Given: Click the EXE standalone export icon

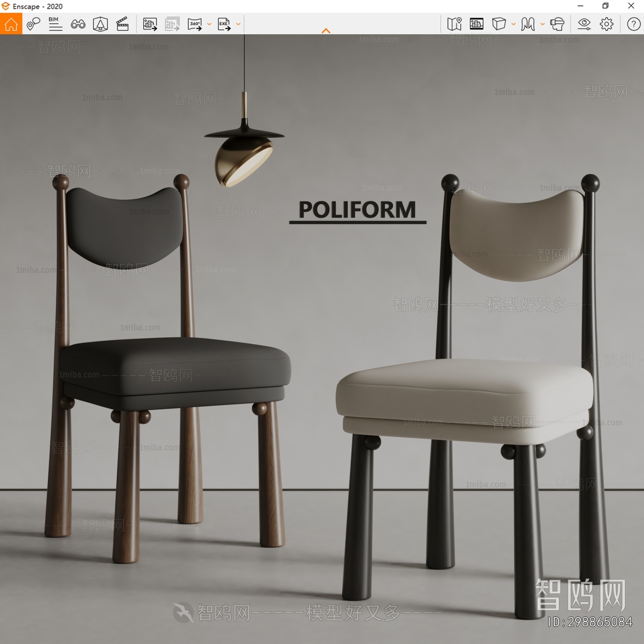Looking at the screenshot, I should coord(224,24).
